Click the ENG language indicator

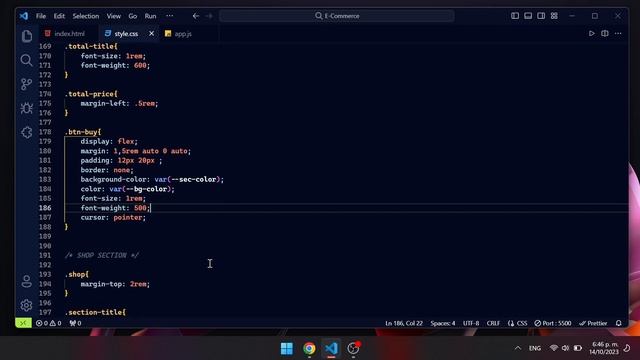pos(535,348)
